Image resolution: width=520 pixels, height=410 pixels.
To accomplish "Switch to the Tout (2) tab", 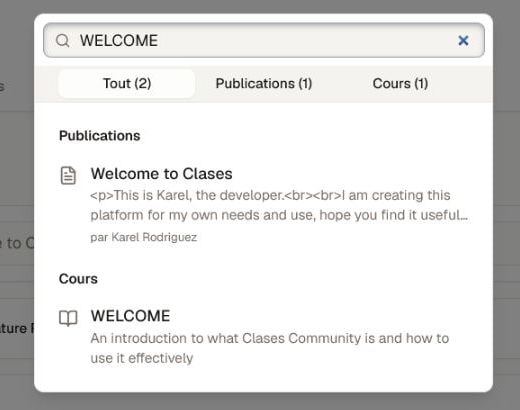I will point(127,83).
